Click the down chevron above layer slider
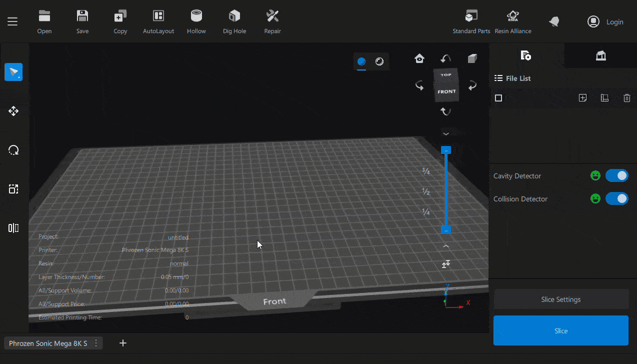Screen dimensions: 637x364 tap(446, 133)
